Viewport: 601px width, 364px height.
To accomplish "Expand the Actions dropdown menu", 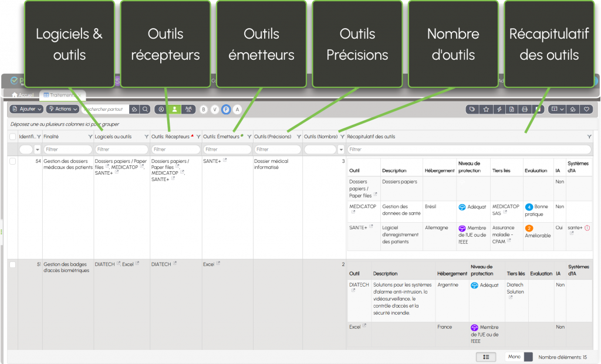I will (x=62, y=109).
